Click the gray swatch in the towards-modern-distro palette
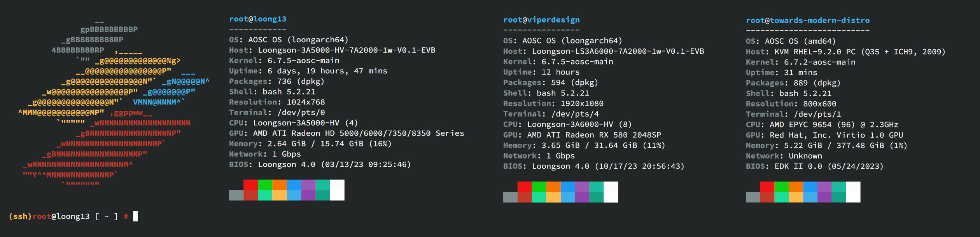 [x=752, y=197]
